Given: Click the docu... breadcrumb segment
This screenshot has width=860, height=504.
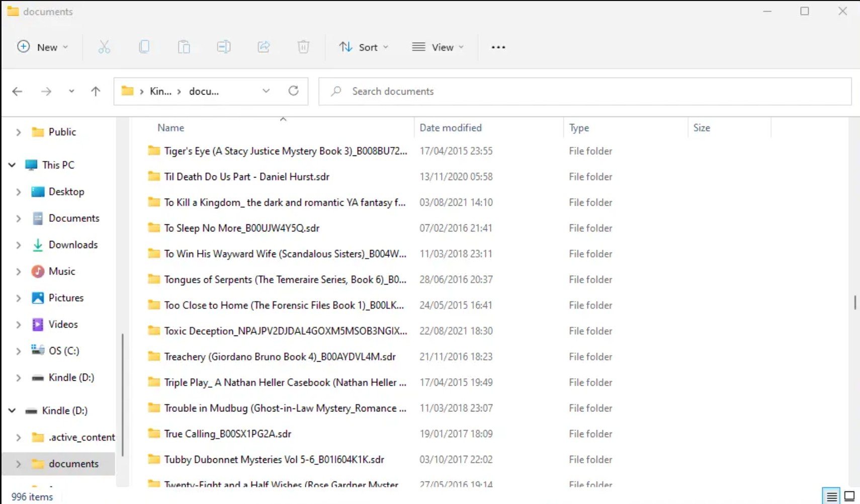Looking at the screenshot, I should pyautogui.click(x=204, y=91).
